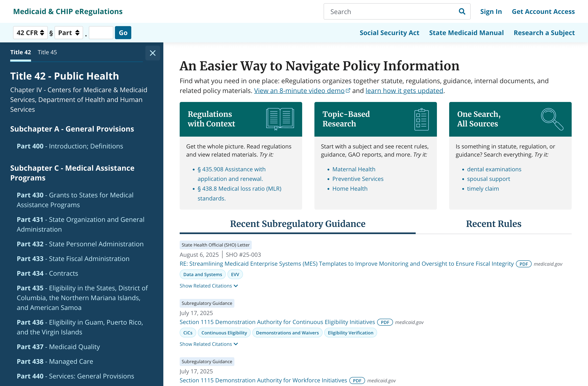The image size is (588, 386).
Task: Open Part 435 Eligibility in the States
Action: (x=82, y=298)
